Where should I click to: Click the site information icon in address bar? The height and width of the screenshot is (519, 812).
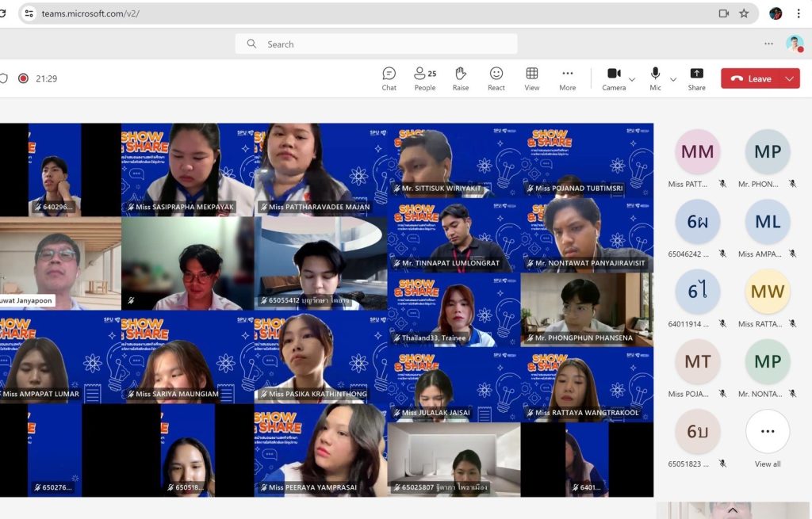[29, 13]
